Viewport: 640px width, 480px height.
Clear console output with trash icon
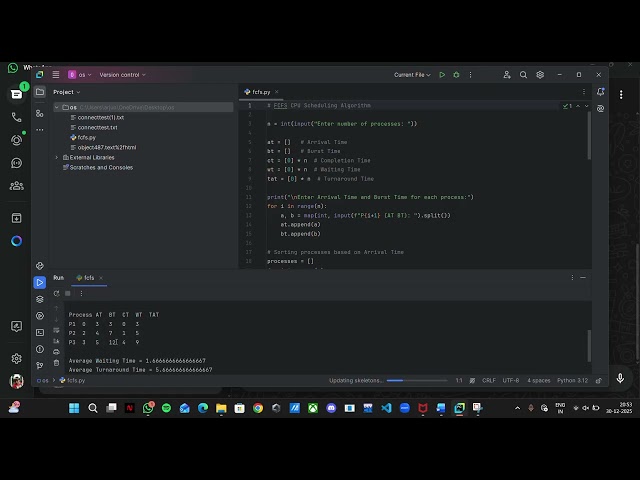pyautogui.click(x=56, y=362)
